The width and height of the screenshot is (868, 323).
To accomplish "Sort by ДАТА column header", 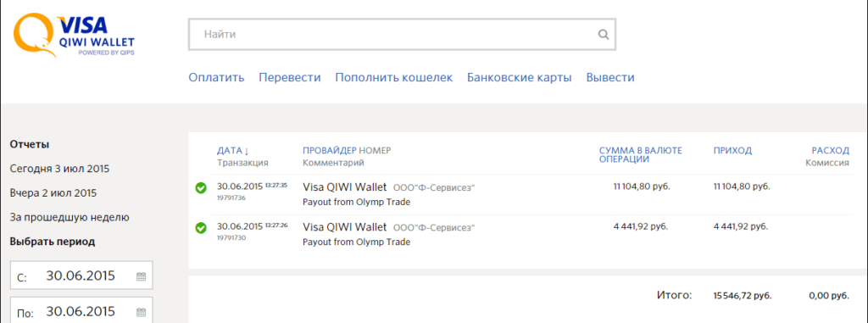I will point(233,151).
